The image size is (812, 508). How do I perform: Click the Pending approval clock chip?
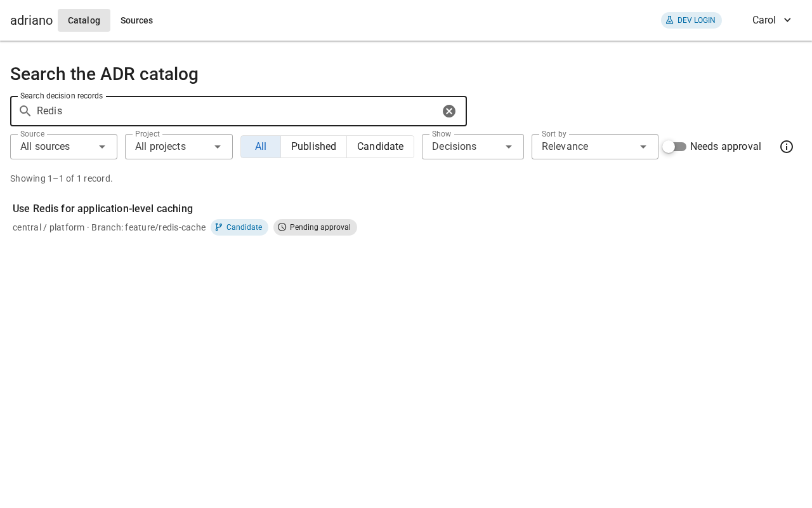315,227
